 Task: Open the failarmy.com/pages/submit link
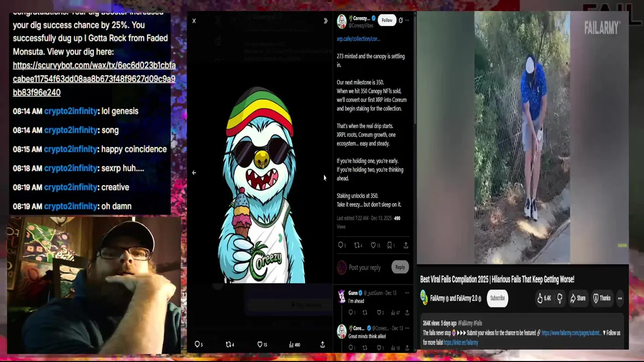[x=571, y=333]
